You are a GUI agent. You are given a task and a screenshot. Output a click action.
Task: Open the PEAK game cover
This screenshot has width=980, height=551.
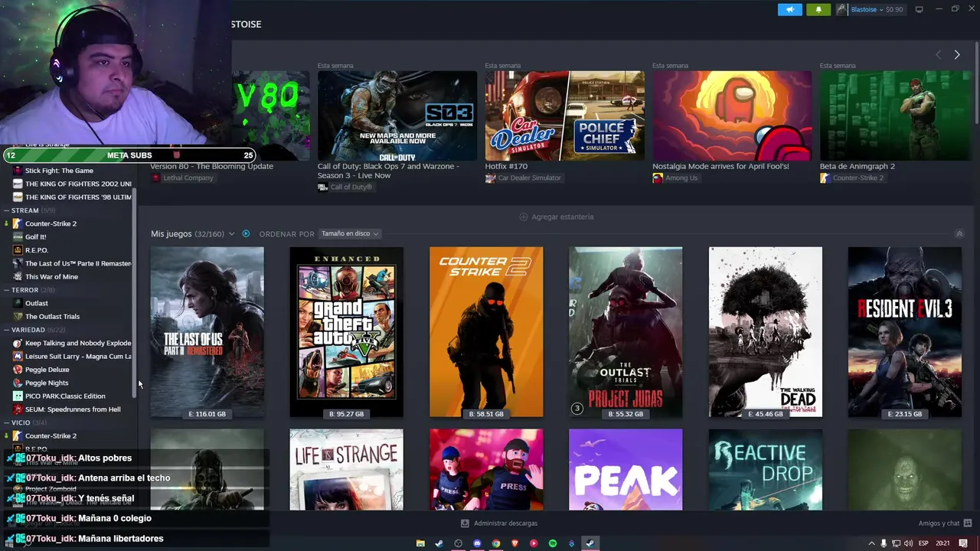coord(626,469)
